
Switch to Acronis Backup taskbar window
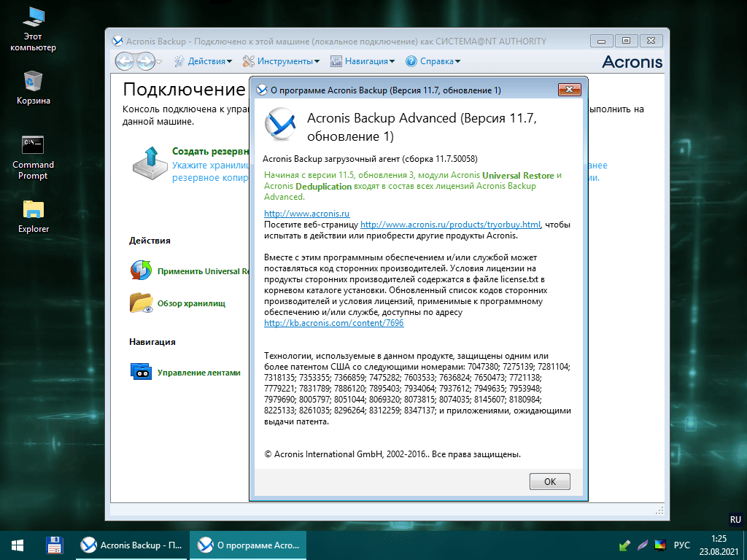click(x=132, y=545)
